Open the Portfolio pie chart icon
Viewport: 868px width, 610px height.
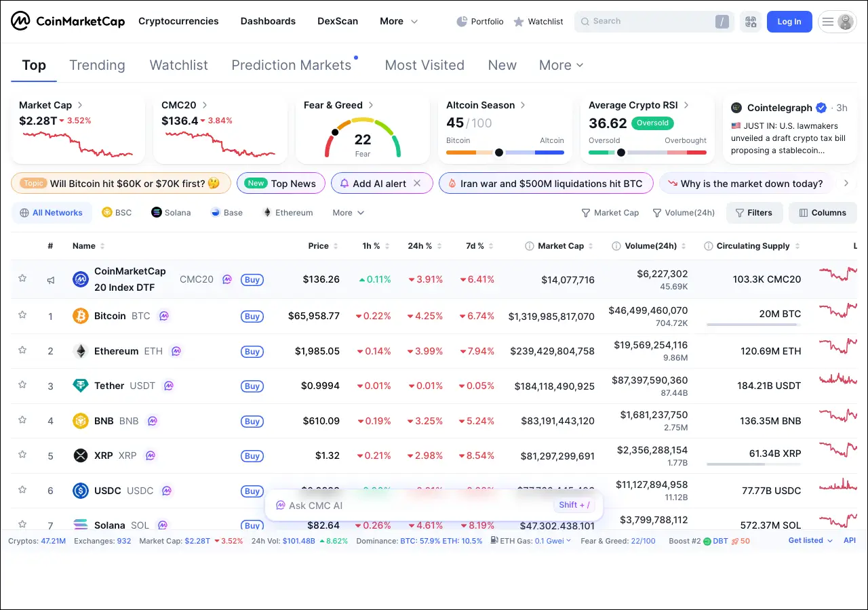[462, 22]
